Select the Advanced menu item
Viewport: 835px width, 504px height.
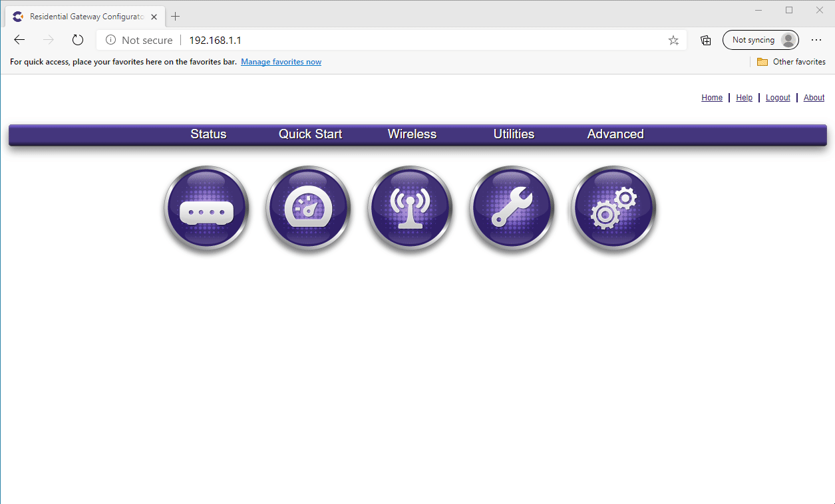point(615,134)
